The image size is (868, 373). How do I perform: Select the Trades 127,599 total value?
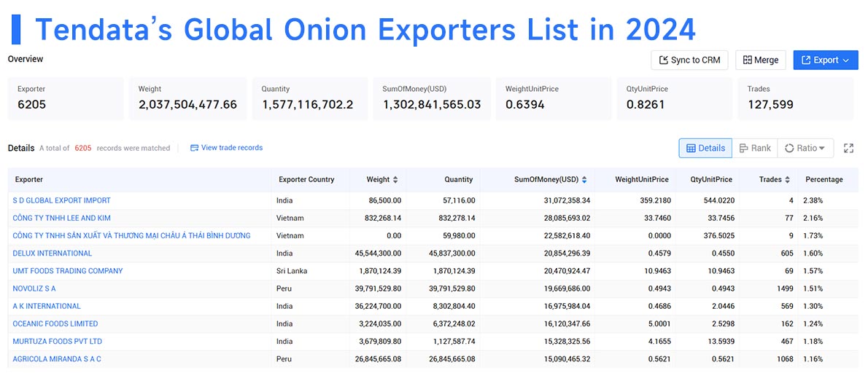tap(770, 104)
